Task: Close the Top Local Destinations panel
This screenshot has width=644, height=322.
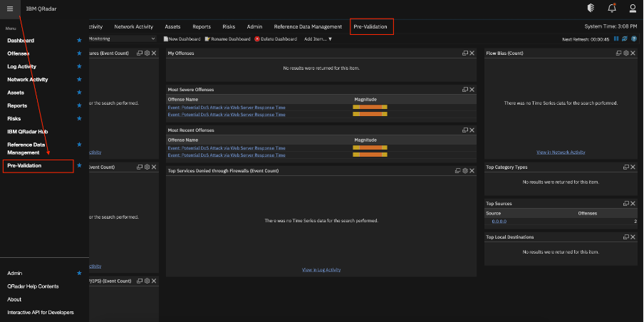Action: coord(633,237)
